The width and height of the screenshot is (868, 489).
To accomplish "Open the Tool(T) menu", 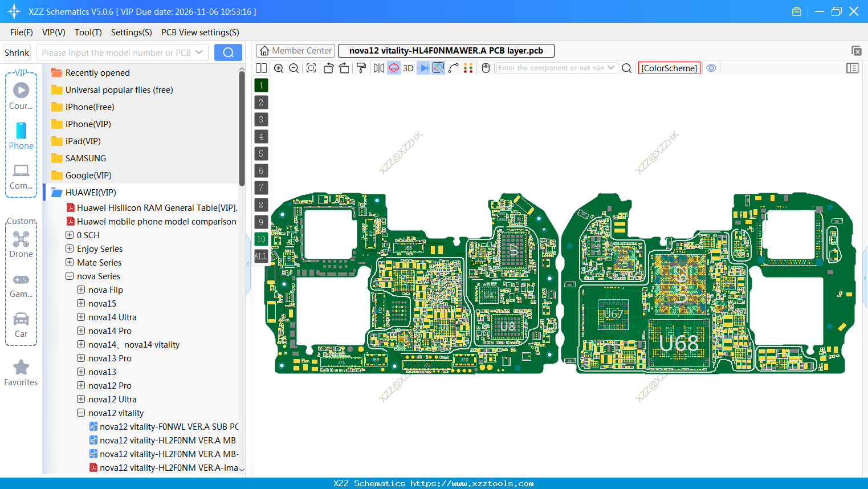I will click(88, 32).
